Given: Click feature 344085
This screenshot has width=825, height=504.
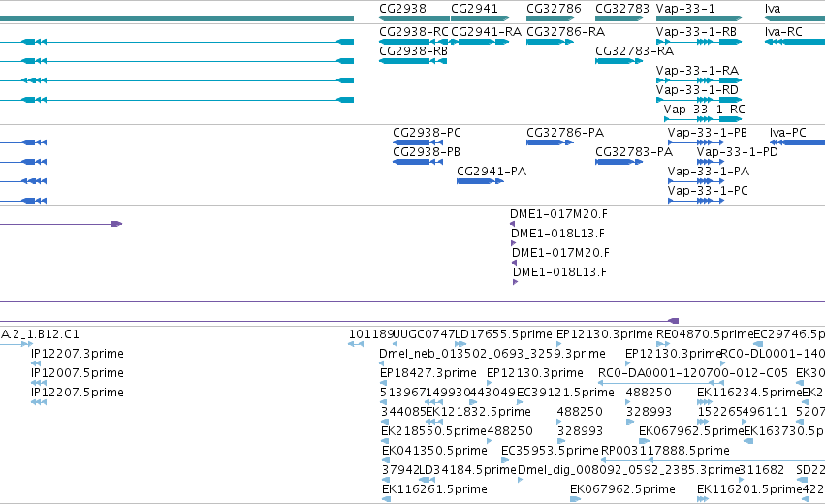Looking at the screenshot, I should (403, 412).
